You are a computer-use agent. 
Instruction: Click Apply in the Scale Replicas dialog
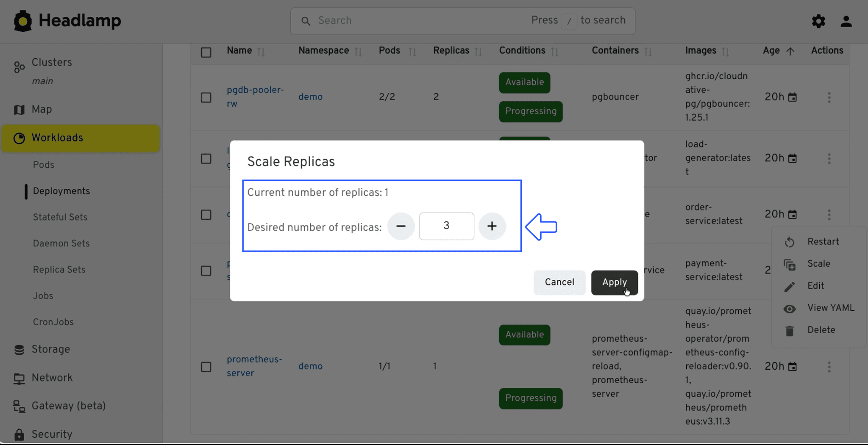click(615, 283)
